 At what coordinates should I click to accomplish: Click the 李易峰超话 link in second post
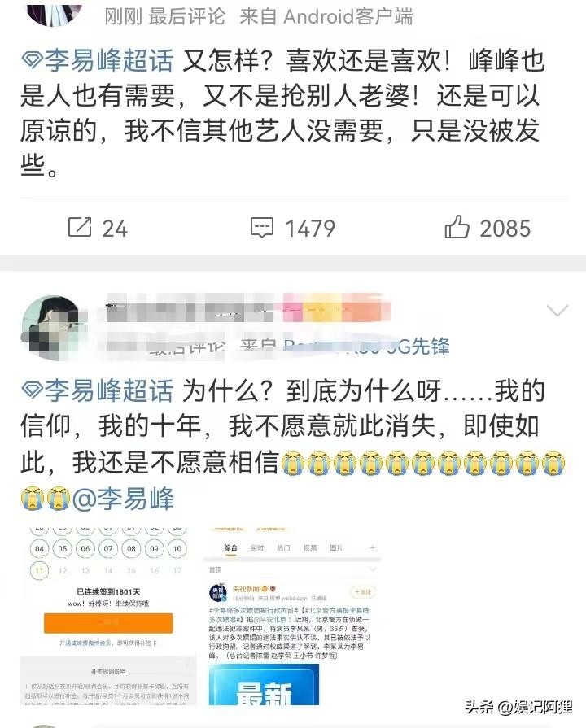coord(109,390)
